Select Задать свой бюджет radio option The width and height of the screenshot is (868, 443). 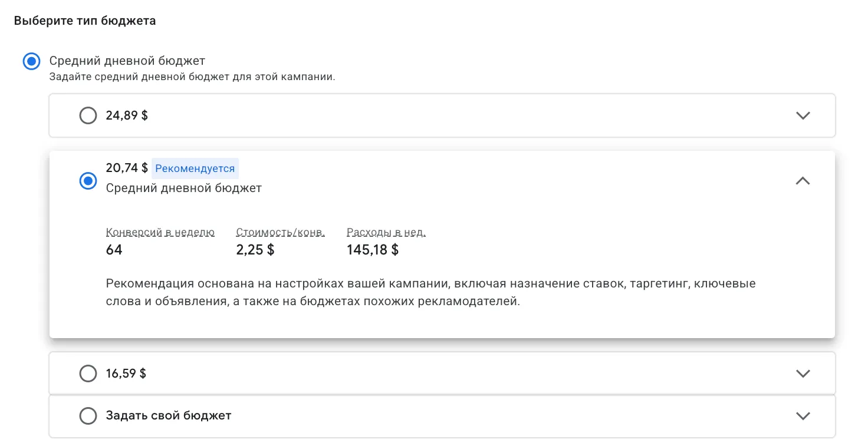88,416
